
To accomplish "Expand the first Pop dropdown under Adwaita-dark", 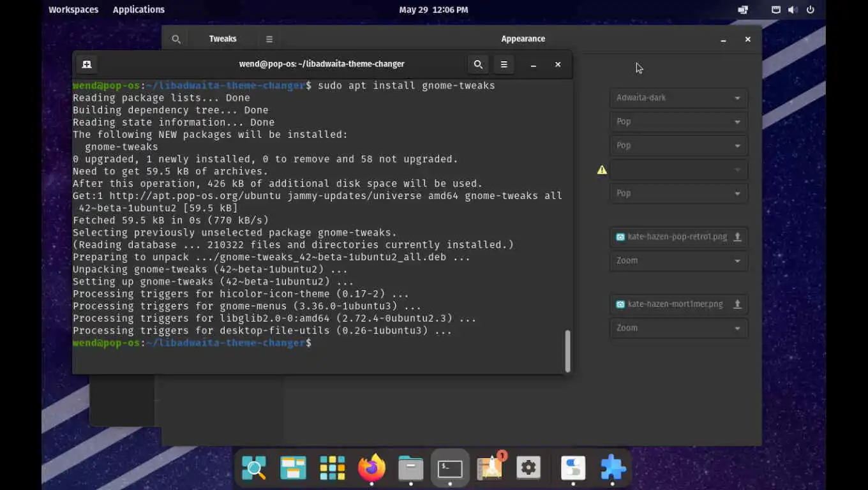I will (678, 121).
